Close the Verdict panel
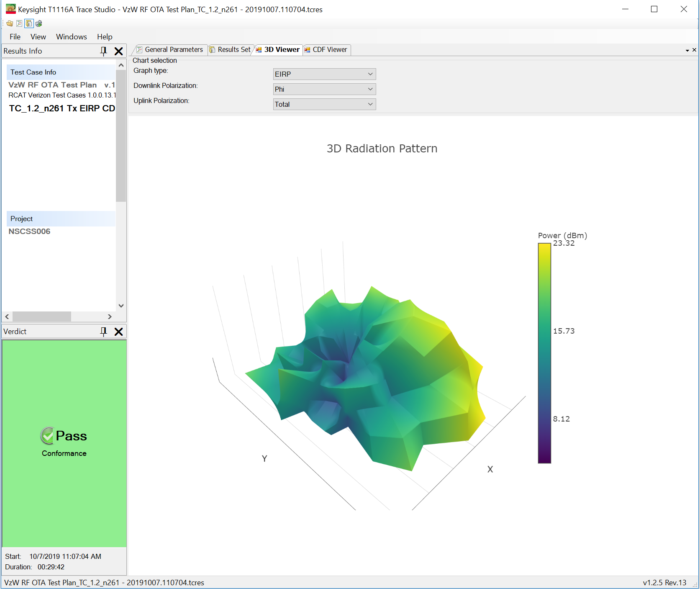Viewport: 700px width, 589px height. click(x=119, y=332)
